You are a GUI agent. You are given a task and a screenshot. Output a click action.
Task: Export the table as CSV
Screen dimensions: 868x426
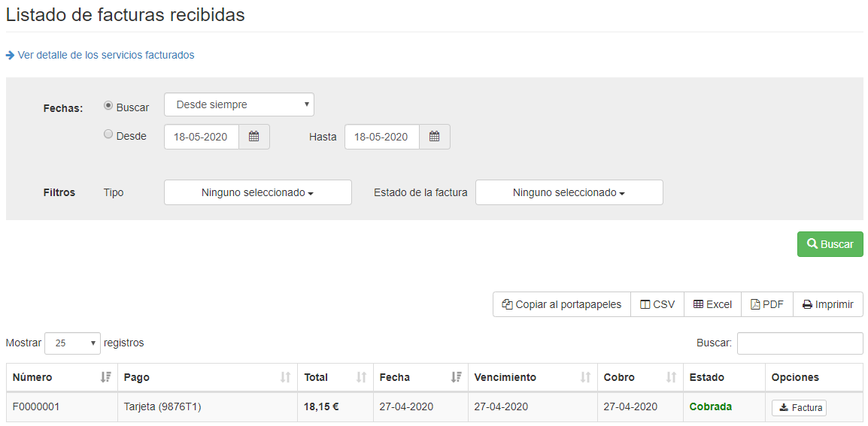(x=657, y=304)
